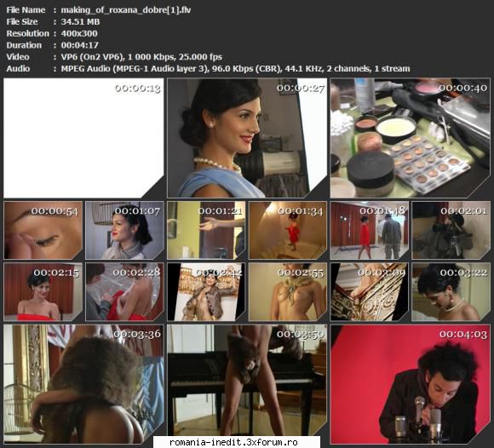Select the thumbnail stamped 00:02:28
This screenshot has width=494, height=448.
[124, 292]
